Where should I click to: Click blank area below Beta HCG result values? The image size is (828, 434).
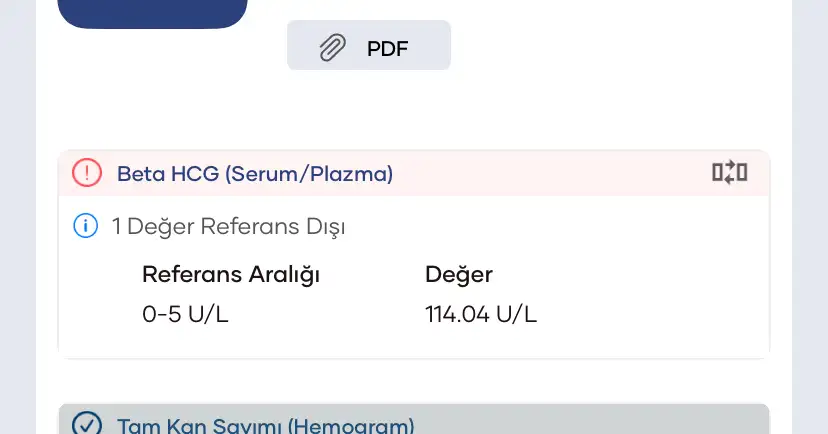click(400, 342)
